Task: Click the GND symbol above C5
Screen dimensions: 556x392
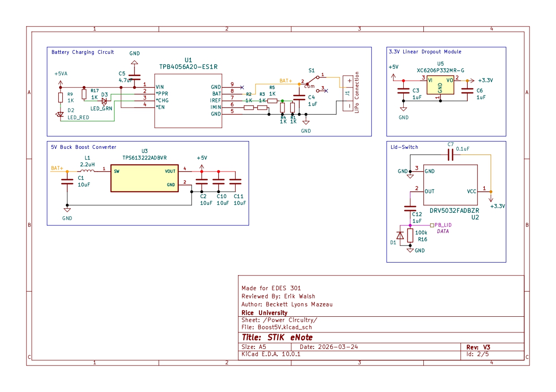Action: click(134, 62)
